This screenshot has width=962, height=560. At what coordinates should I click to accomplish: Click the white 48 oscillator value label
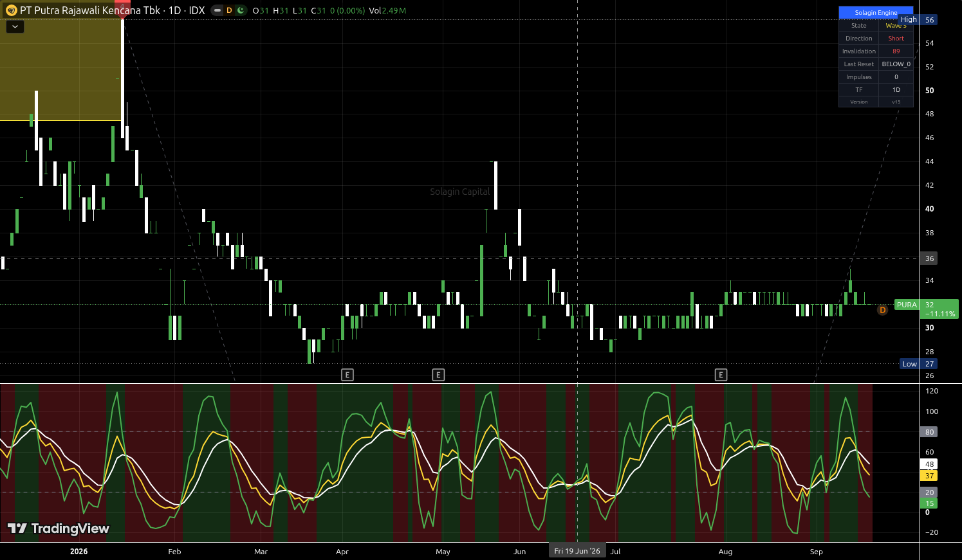[x=929, y=464]
